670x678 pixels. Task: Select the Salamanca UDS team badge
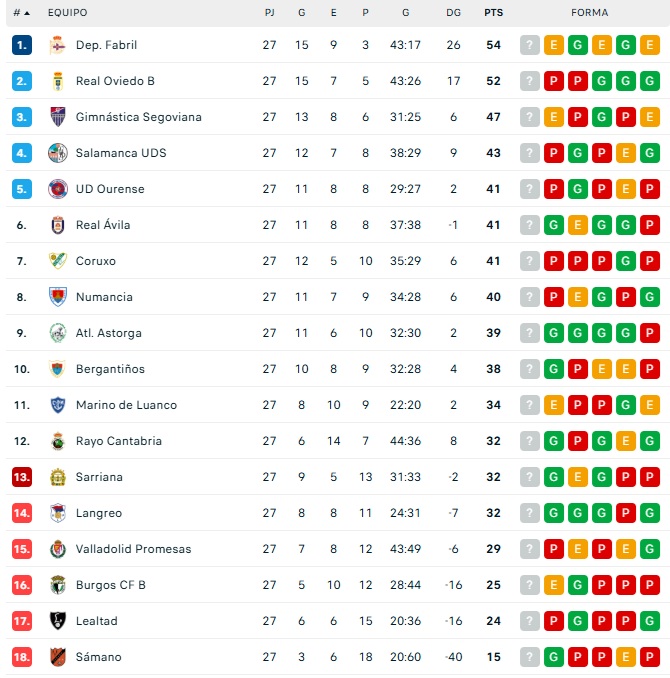click(x=57, y=153)
